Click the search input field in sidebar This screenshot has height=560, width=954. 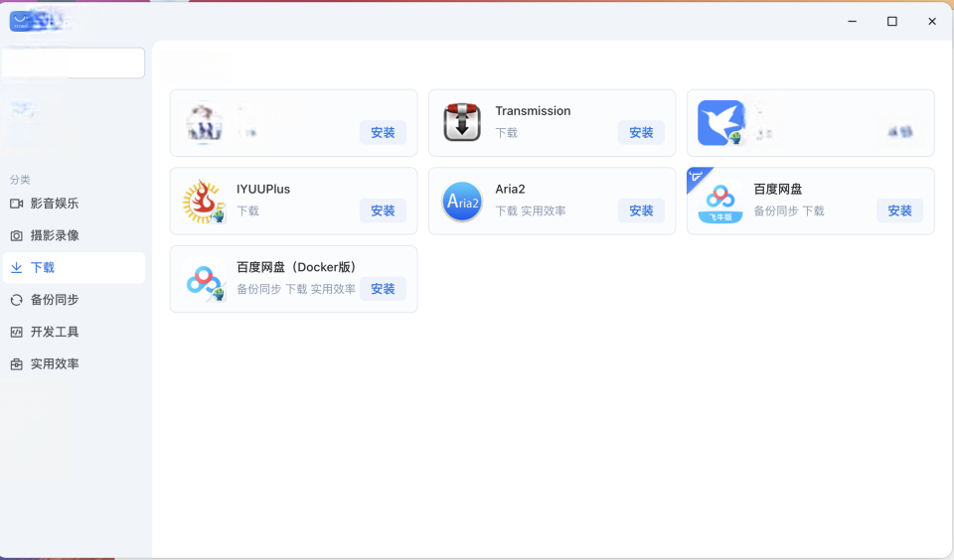tap(73, 63)
